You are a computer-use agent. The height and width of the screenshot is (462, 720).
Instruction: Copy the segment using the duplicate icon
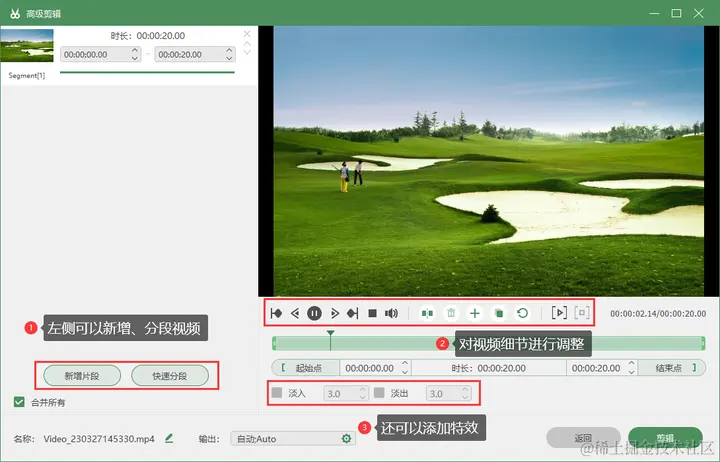pyautogui.click(x=499, y=313)
